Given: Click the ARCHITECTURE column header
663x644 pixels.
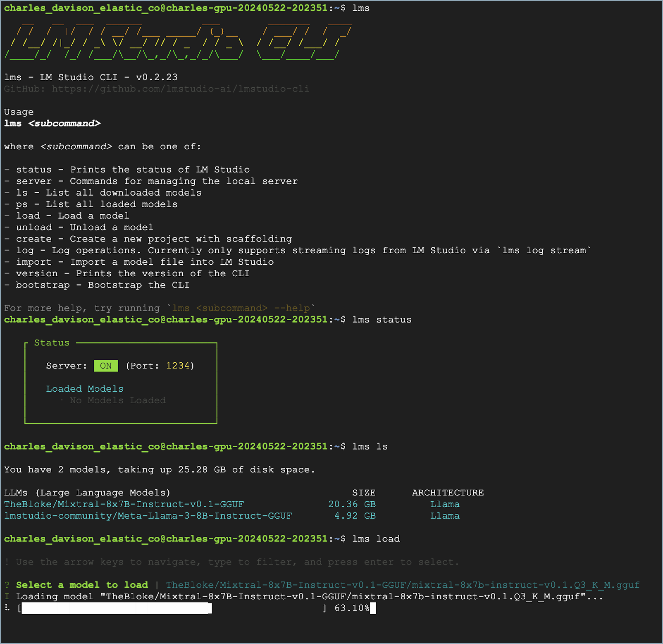Looking at the screenshot, I should click(x=447, y=492).
